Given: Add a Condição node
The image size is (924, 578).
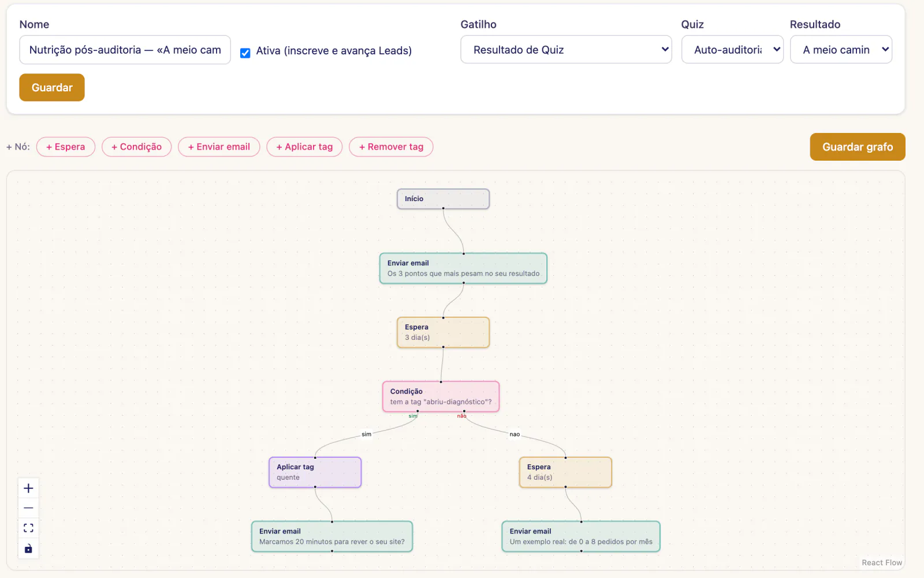Looking at the screenshot, I should 137,147.
